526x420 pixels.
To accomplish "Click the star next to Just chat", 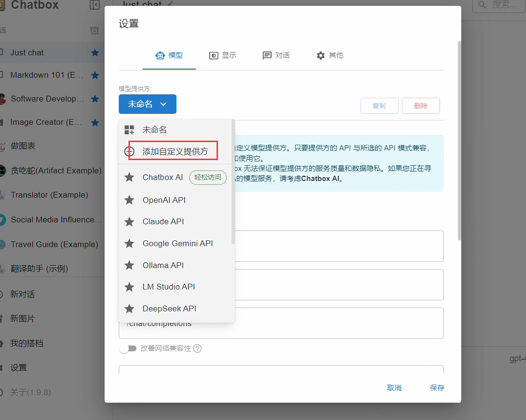I will click(95, 53).
